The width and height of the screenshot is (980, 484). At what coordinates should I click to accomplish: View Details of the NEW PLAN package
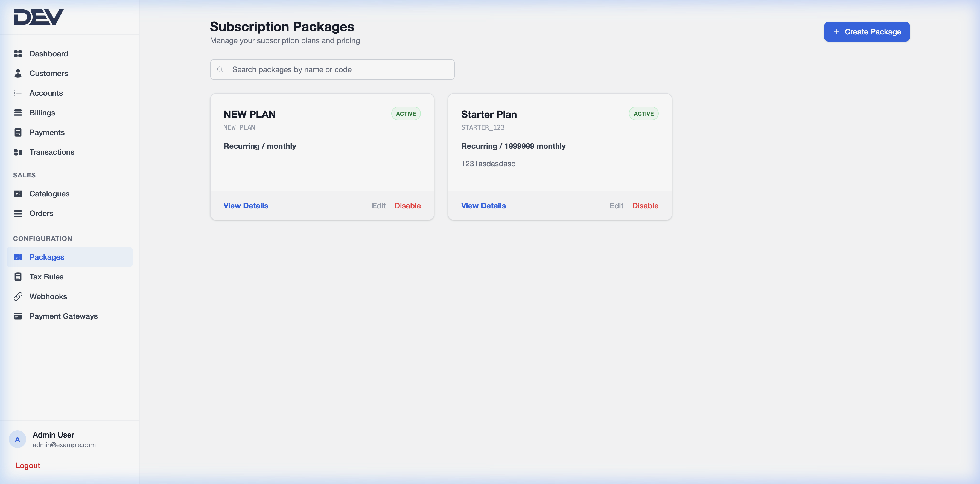tap(245, 205)
